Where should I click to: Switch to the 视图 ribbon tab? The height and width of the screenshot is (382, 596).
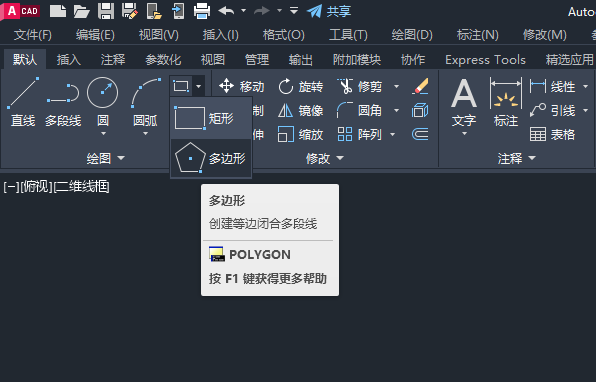pos(213,59)
